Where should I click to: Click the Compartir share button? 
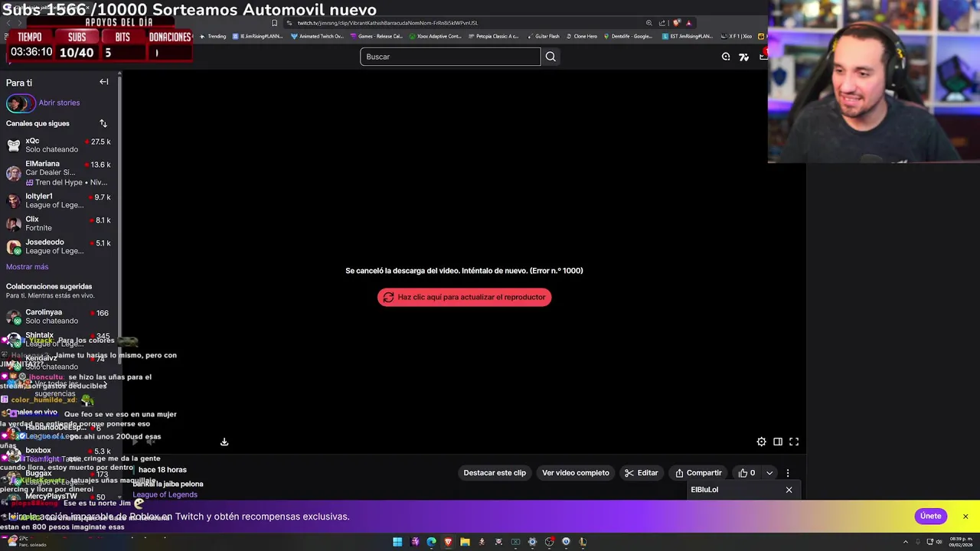click(x=698, y=473)
